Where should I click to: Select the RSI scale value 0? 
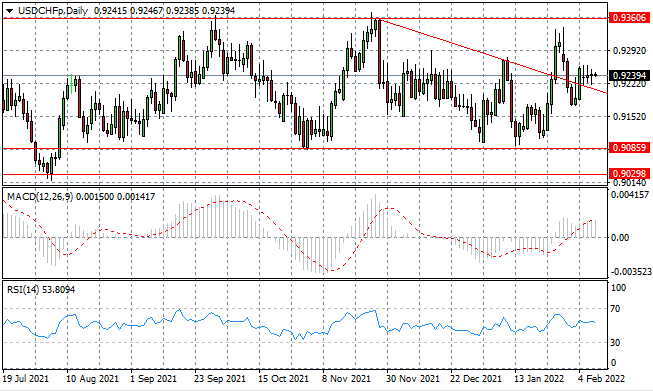click(x=613, y=363)
